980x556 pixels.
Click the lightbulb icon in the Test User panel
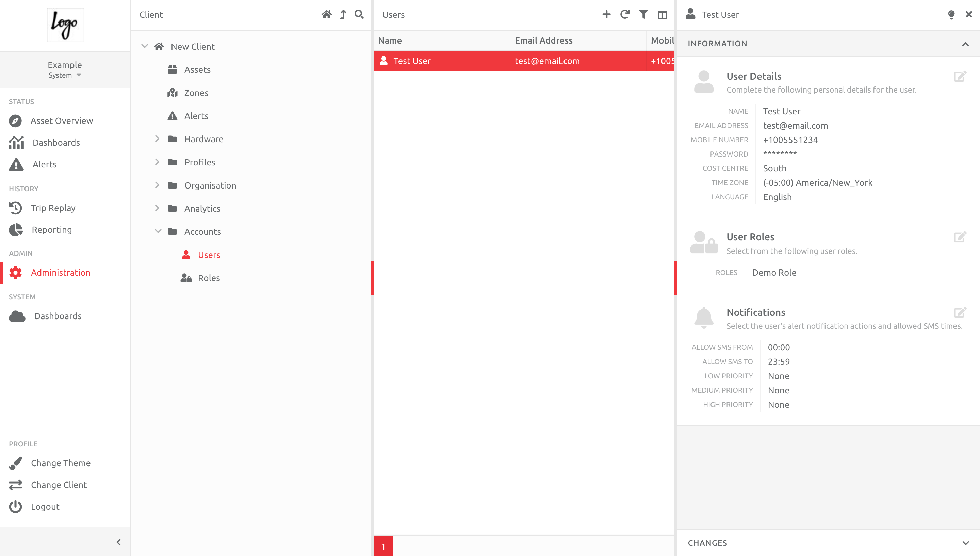[951, 14]
